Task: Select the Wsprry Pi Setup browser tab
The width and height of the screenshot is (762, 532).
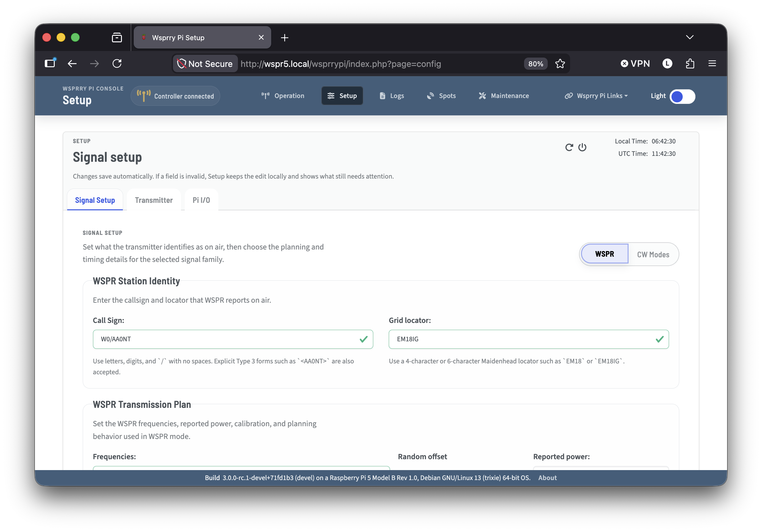Action: (202, 38)
